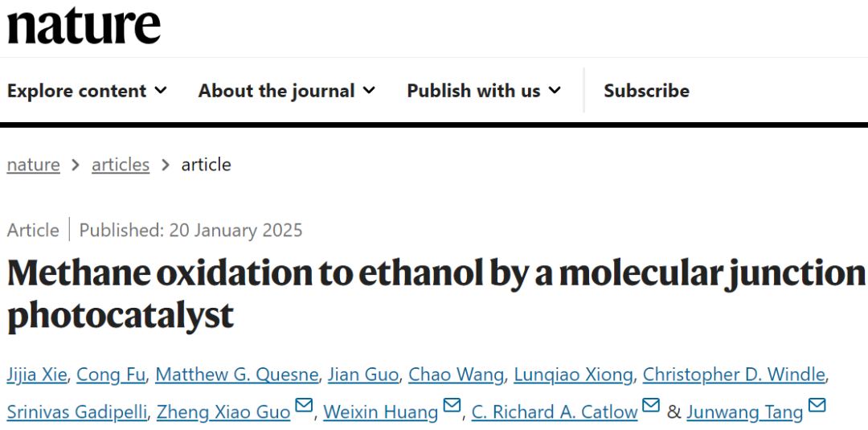Click the envelope icon beside Weixin Huang
The height and width of the screenshot is (430, 868).
[x=452, y=406]
